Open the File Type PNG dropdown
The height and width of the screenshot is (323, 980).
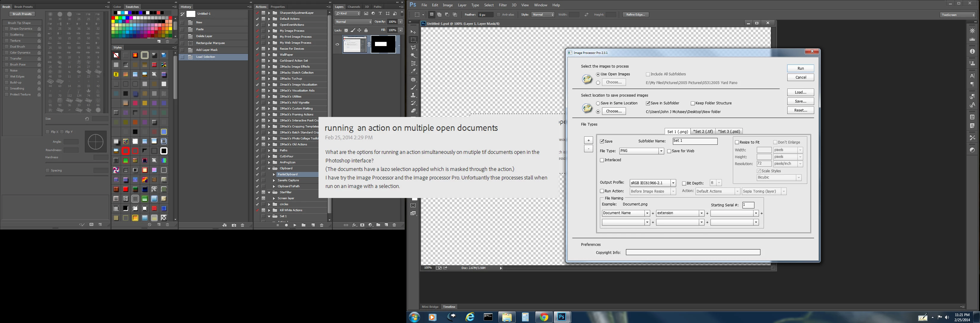661,151
